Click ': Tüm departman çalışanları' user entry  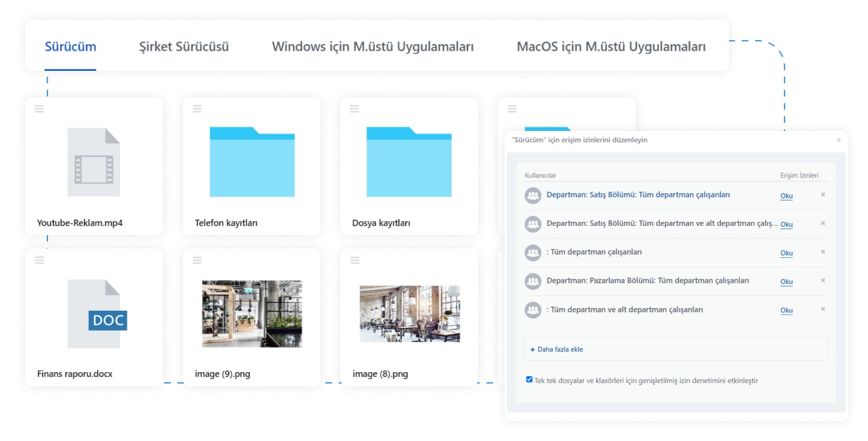[x=594, y=253]
